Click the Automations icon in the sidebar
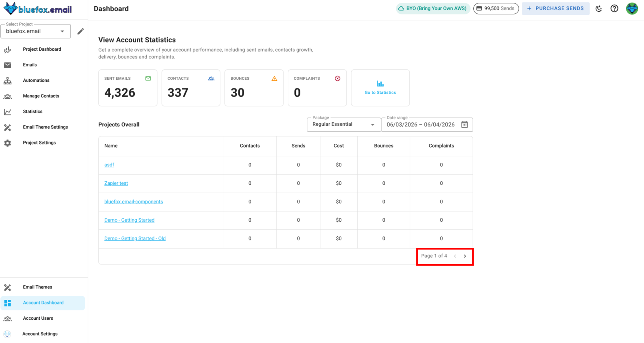The width and height of the screenshot is (644, 343). 7,80
